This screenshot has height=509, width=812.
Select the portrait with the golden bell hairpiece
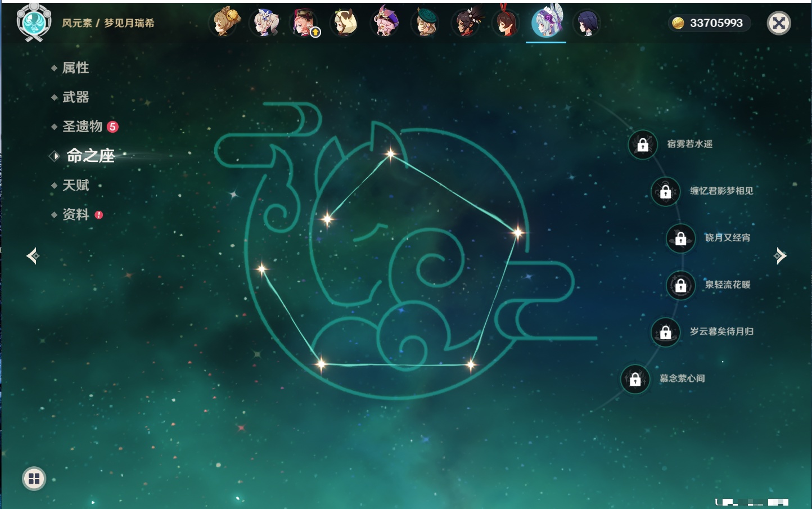click(x=224, y=22)
